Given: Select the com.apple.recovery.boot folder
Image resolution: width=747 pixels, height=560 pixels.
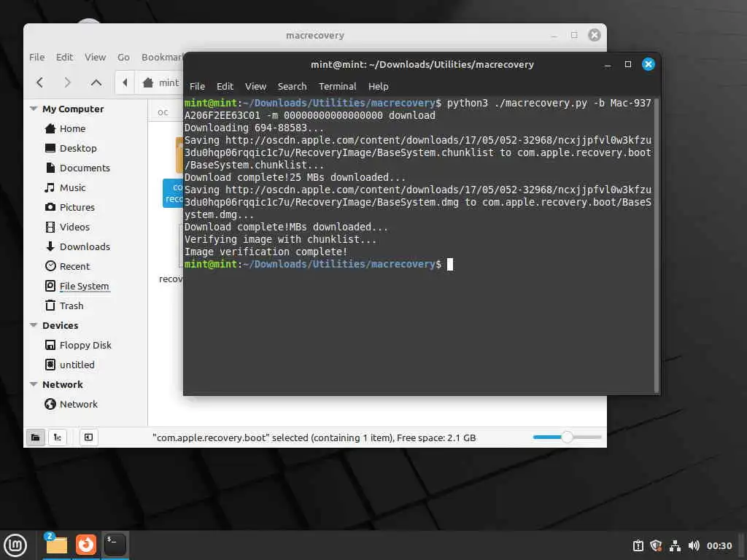Looking at the screenshot, I should click(x=172, y=192).
